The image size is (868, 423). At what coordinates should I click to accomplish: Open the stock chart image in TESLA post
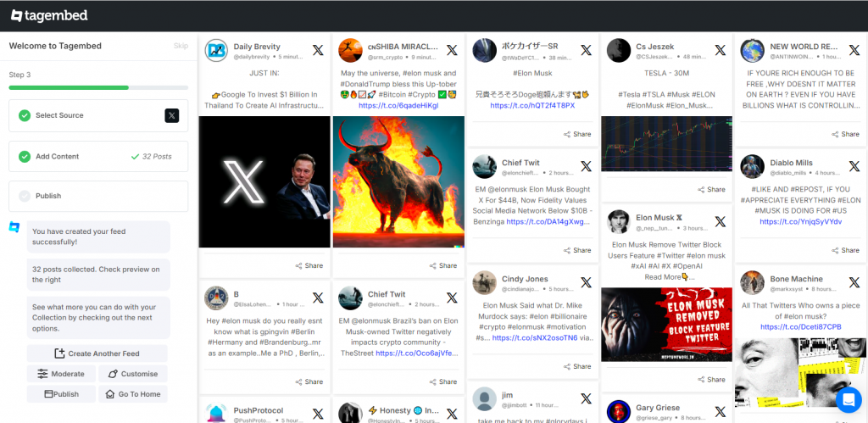pyautogui.click(x=666, y=143)
